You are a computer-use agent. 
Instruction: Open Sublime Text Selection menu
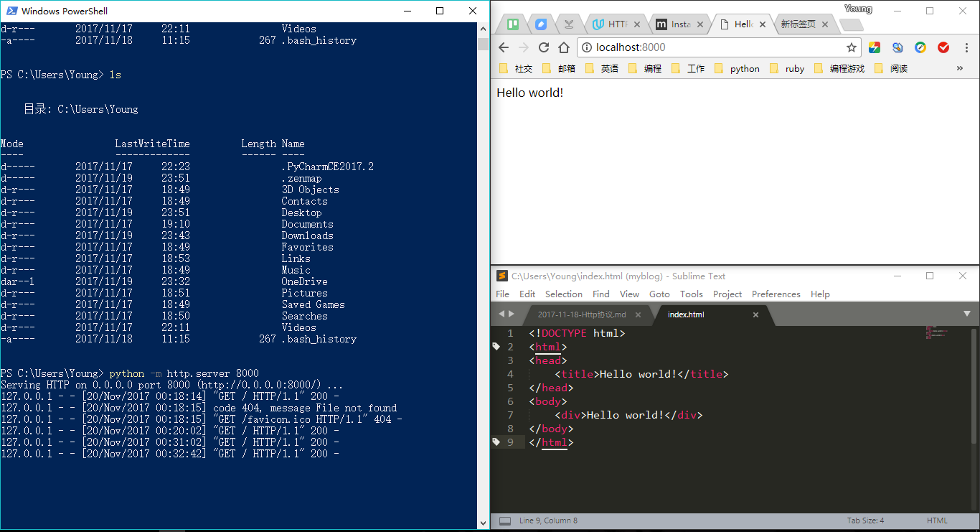point(564,294)
